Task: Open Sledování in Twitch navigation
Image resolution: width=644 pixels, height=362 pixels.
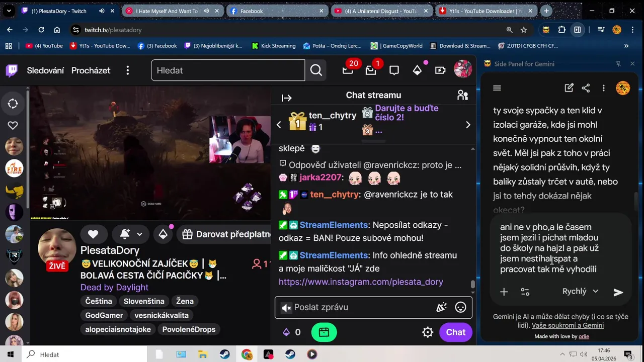Action: pos(45,70)
